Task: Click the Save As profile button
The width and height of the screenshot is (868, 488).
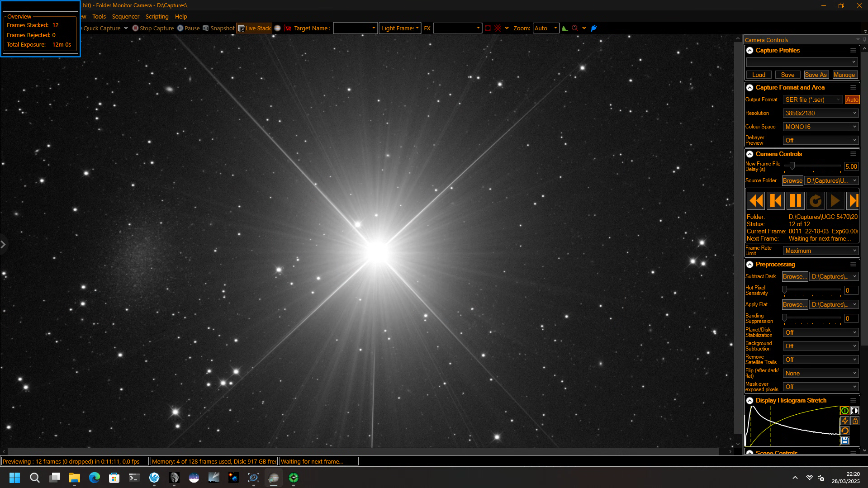Action: coord(816,75)
